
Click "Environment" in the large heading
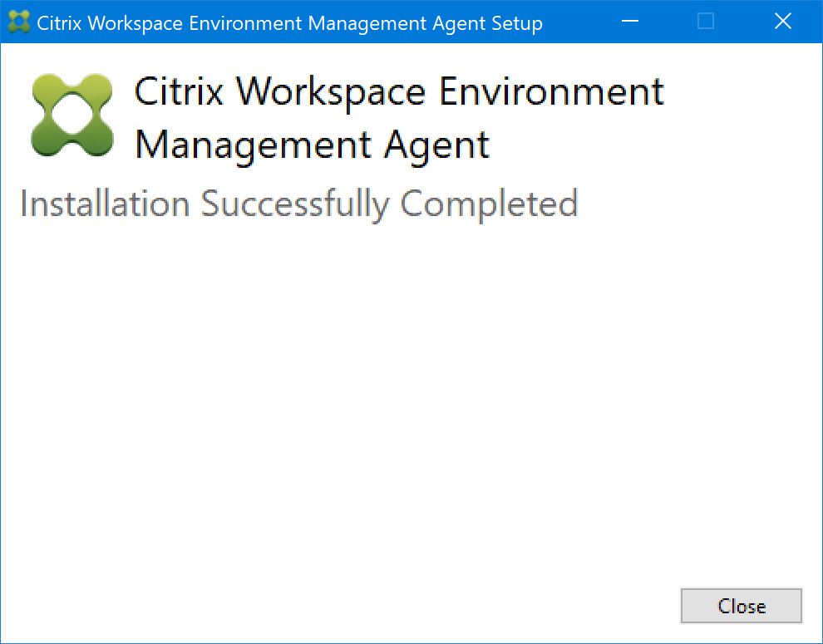(551, 91)
